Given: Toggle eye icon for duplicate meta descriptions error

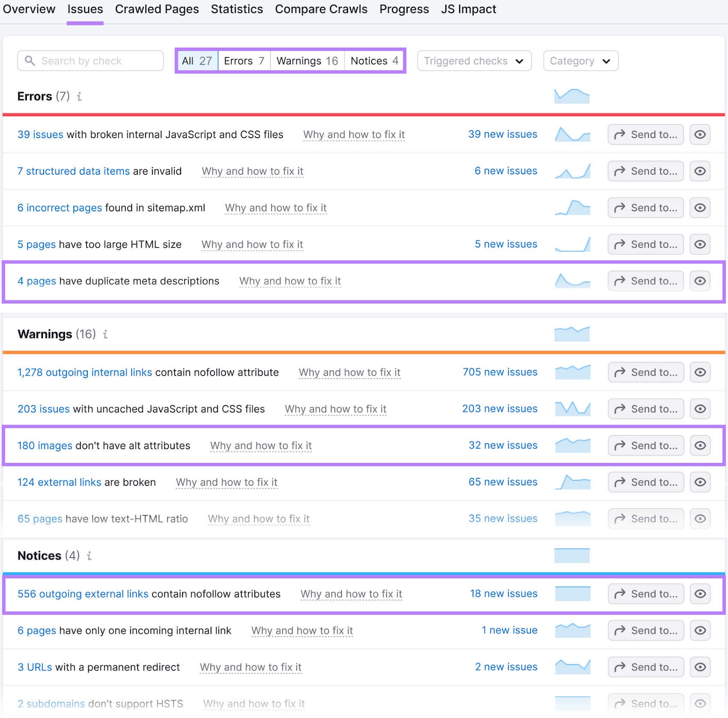Looking at the screenshot, I should tap(700, 281).
